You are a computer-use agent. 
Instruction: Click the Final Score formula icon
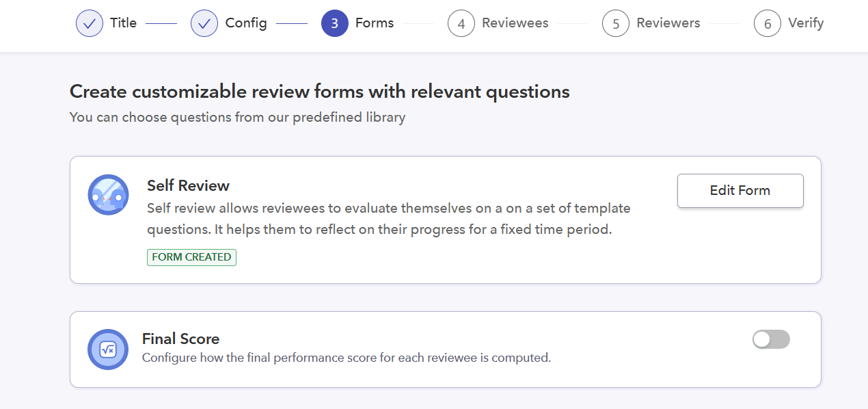[x=108, y=349]
